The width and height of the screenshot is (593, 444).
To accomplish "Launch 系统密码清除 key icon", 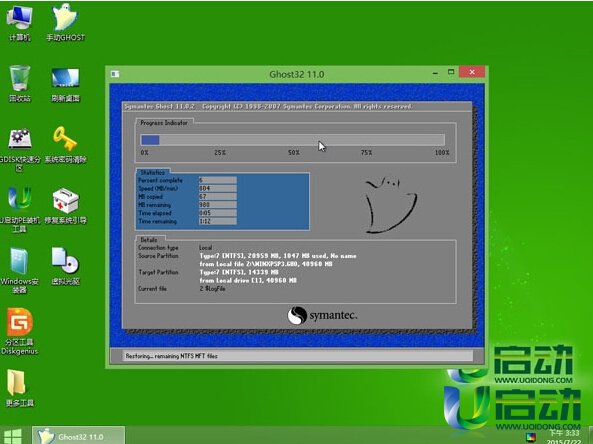I will 65,145.
